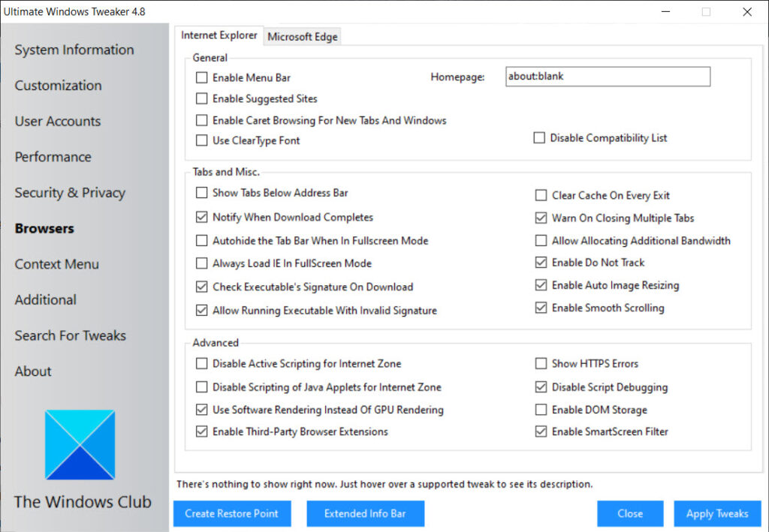Open Search For Tweaks
The image size is (769, 532).
pos(71,335)
